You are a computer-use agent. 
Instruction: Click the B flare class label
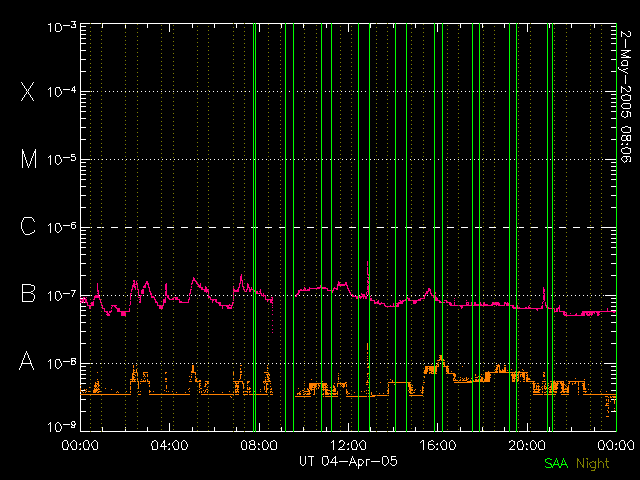click(x=28, y=293)
